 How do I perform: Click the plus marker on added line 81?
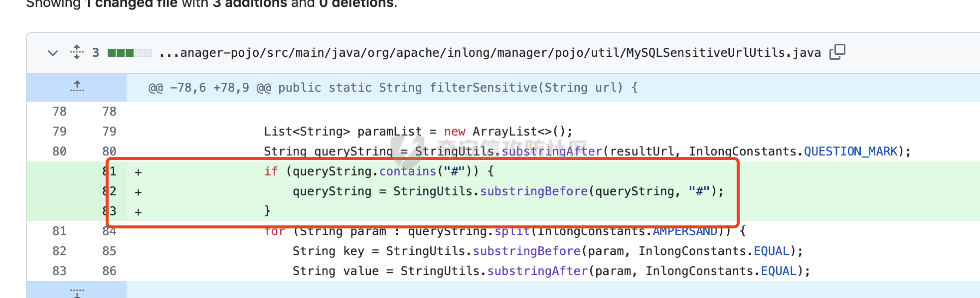click(x=139, y=172)
